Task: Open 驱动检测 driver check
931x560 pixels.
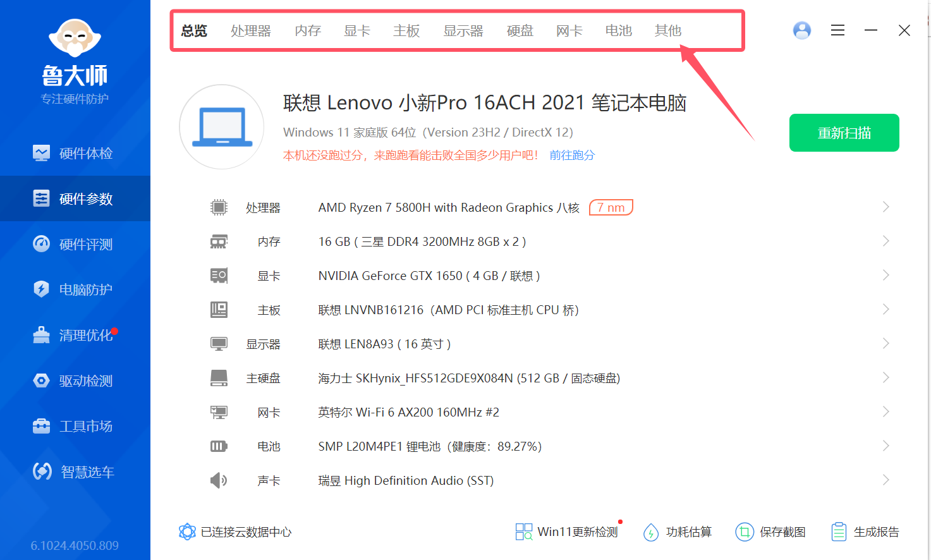Action: [75, 380]
